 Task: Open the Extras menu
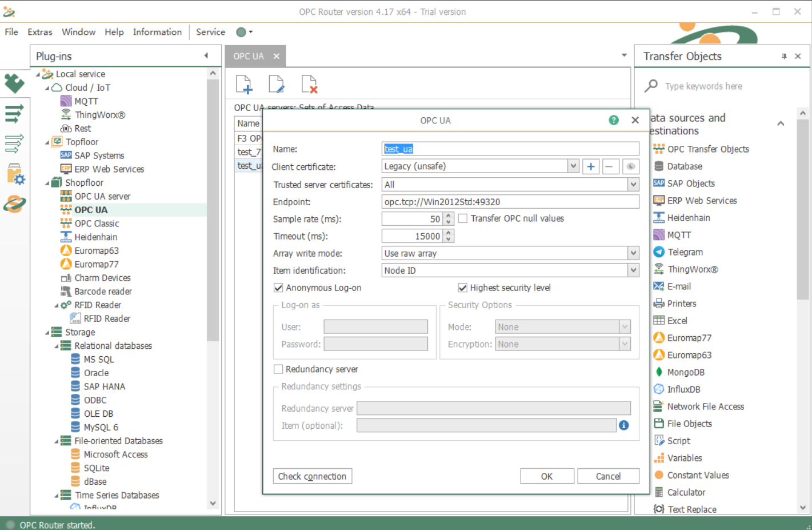(39, 32)
